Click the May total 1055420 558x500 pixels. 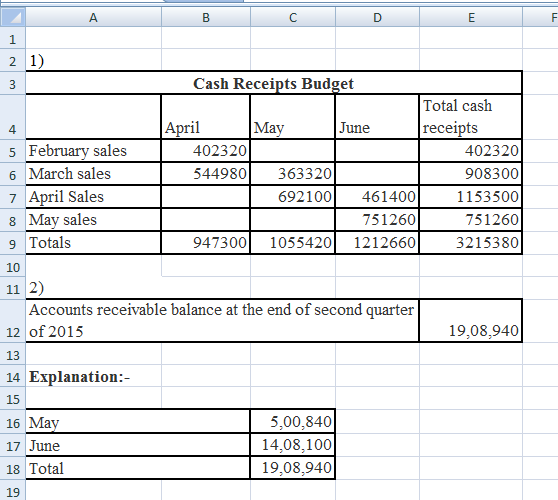(x=293, y=243)
